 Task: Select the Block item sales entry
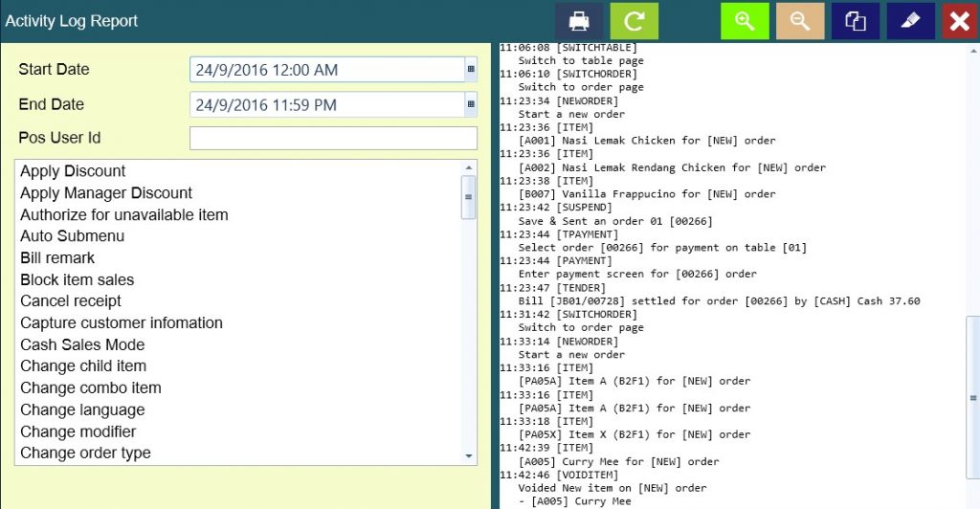(x=77, y=279)
